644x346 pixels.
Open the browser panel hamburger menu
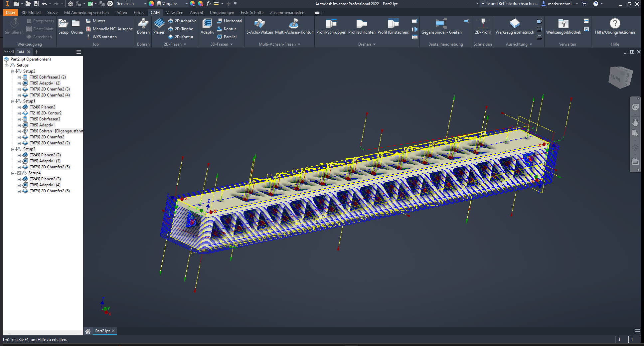pyautogui.click(x=79, y=52)
